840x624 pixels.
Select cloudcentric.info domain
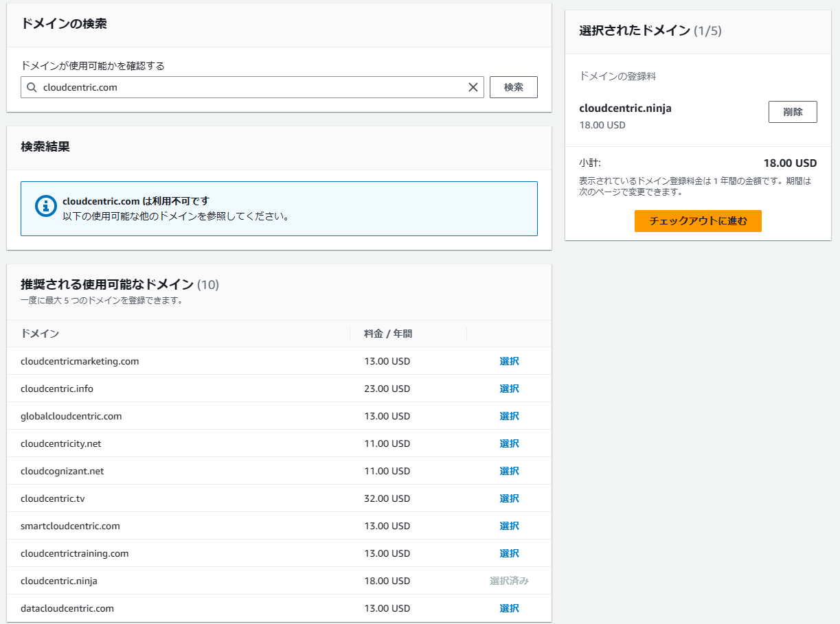pos(509,389)
